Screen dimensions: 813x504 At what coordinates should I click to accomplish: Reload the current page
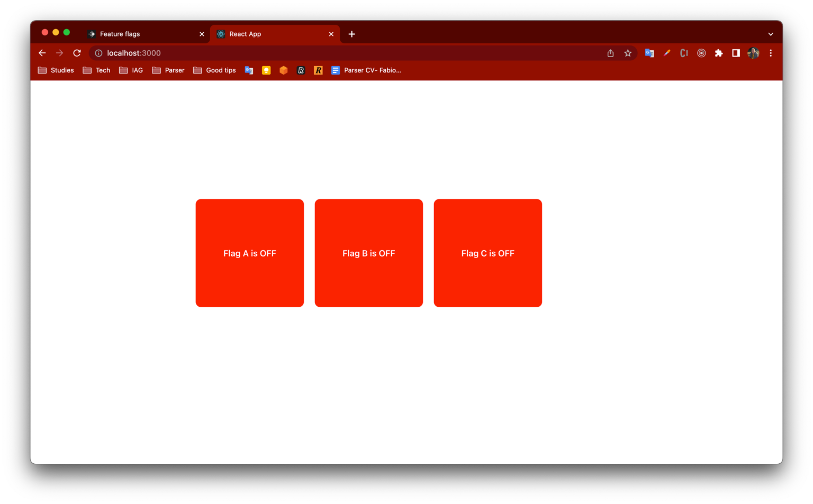[x=77, y=53]
